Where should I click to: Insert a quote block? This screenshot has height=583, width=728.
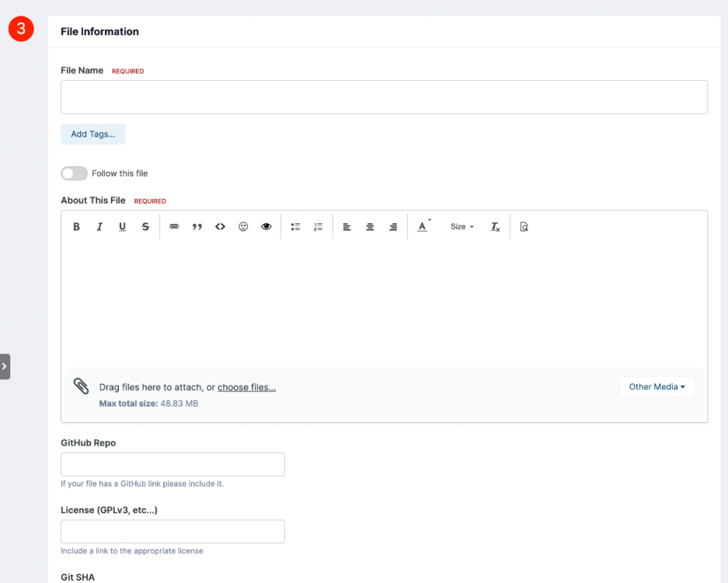[197, 227]
